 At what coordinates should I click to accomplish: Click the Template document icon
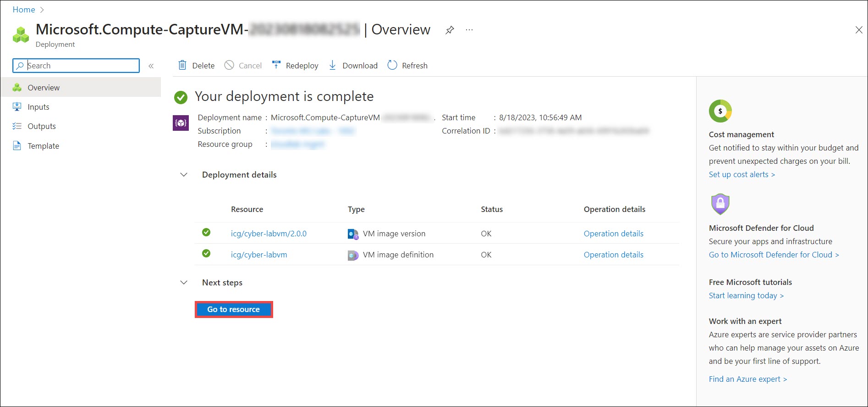[x=17, y=145]
